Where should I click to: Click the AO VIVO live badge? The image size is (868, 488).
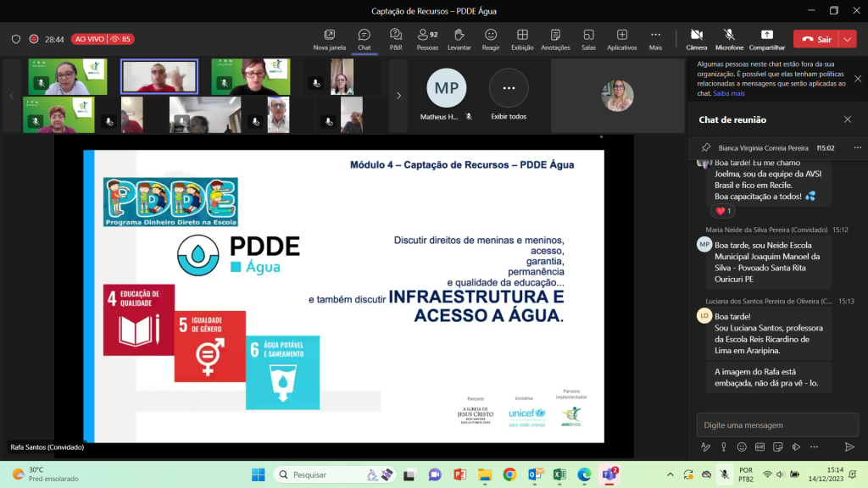[103, 39]
